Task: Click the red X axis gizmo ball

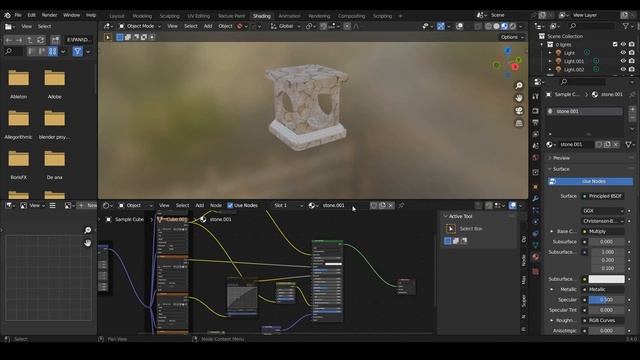Action: [515, 67]
